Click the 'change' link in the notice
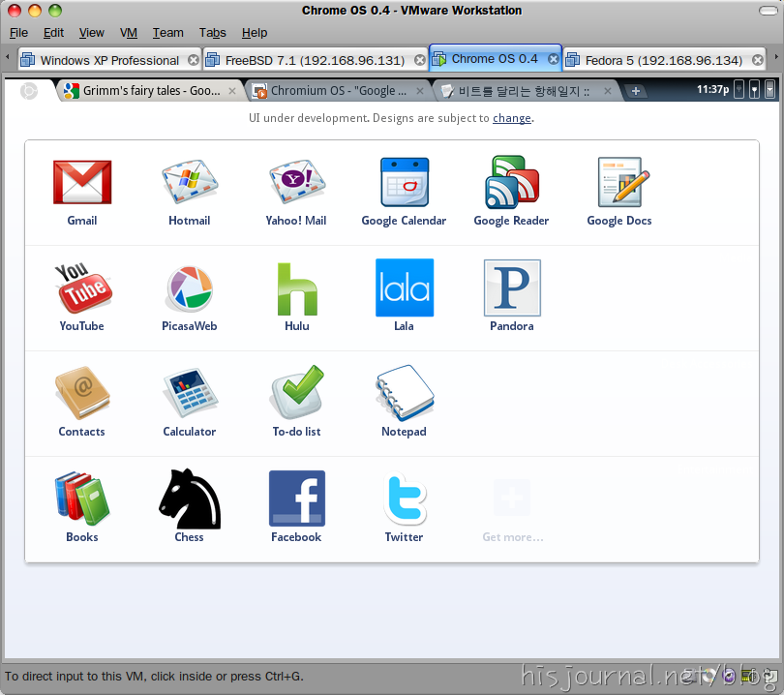This screenshot has width=784, height=695. (x=511, y=118)
